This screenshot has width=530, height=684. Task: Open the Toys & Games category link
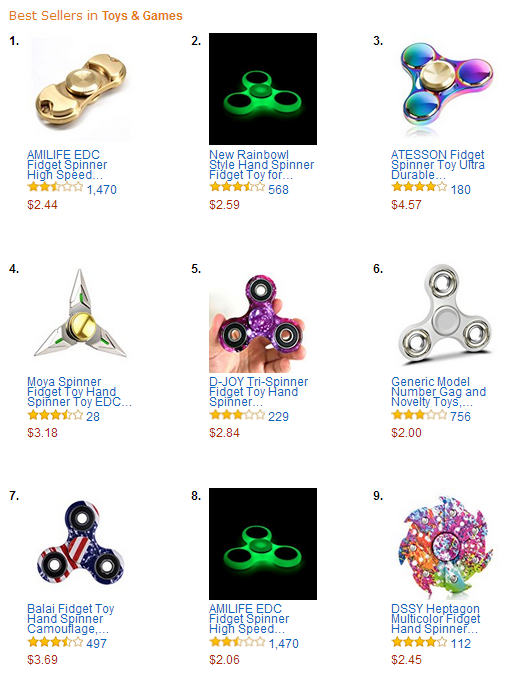click(x=142, y=16)
